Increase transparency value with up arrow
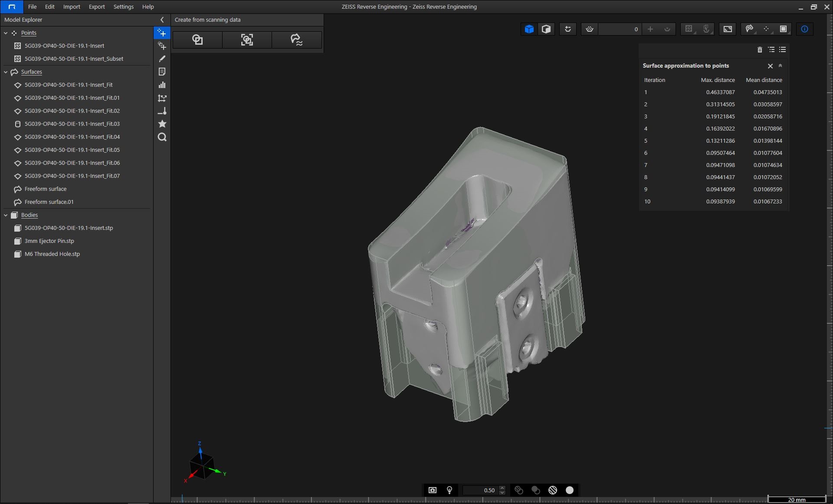The width and height of the screenshot is (833, 504). (x=502, y=488)
